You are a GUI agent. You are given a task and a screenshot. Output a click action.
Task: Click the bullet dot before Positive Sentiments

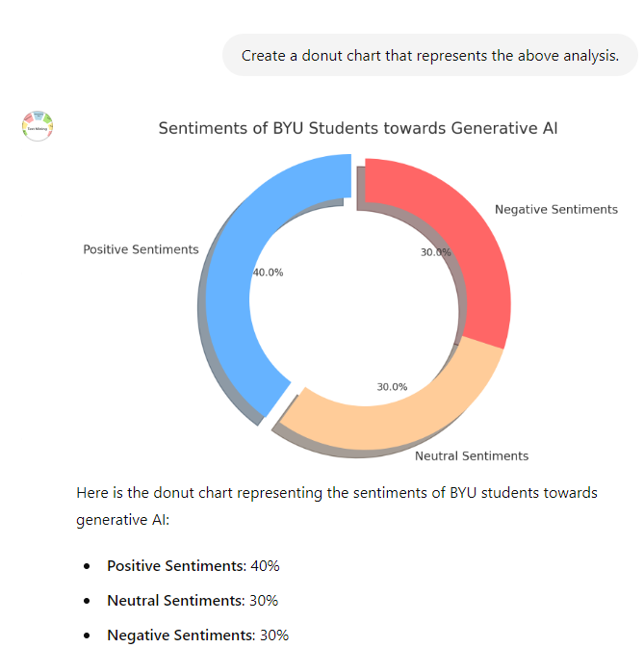(x=88, y=566)
